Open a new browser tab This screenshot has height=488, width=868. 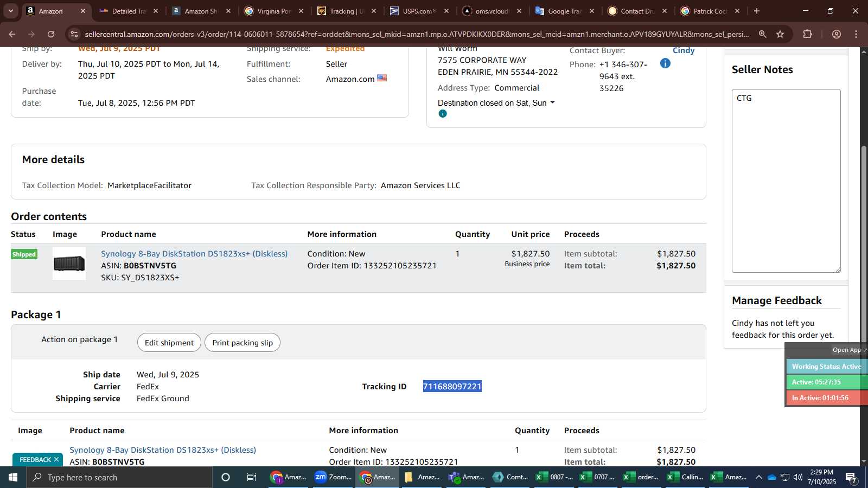(x=757, y=11)
